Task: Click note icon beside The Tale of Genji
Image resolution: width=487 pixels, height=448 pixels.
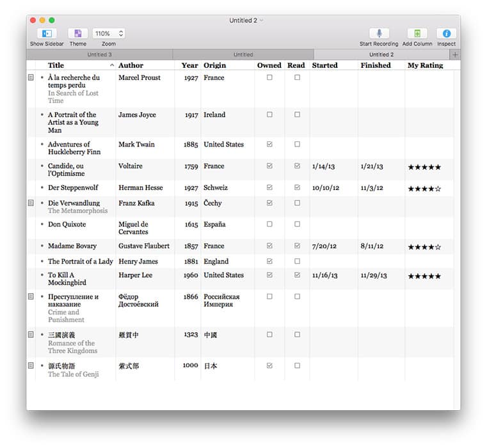Action: pyautogui.click(x=30, y=365)
